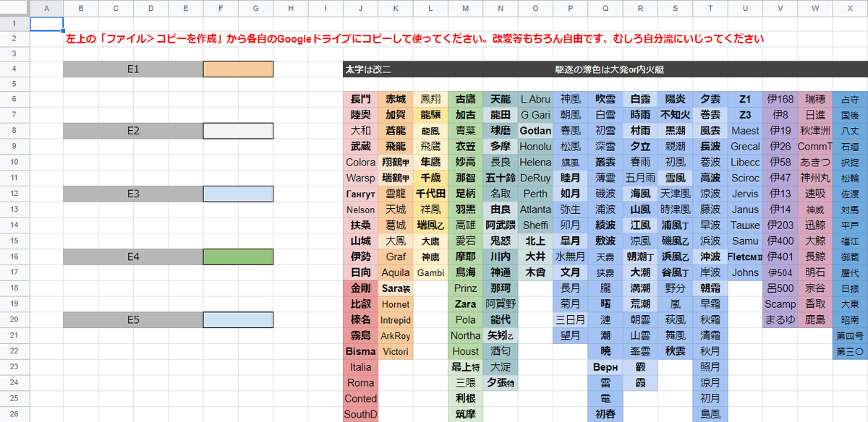Select column J header

coord(360,7)
